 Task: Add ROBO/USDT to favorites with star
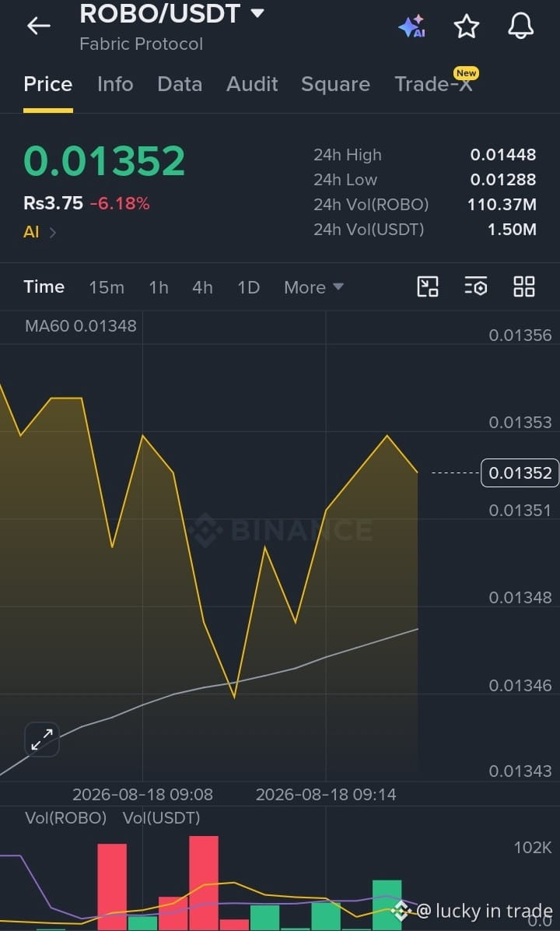pyautogui.click(x=466, y=26)
